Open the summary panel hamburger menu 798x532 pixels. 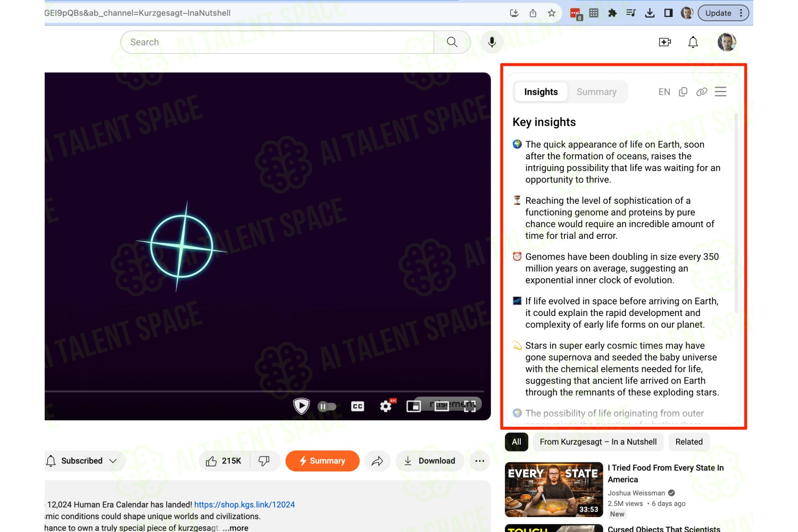[720, 92]
